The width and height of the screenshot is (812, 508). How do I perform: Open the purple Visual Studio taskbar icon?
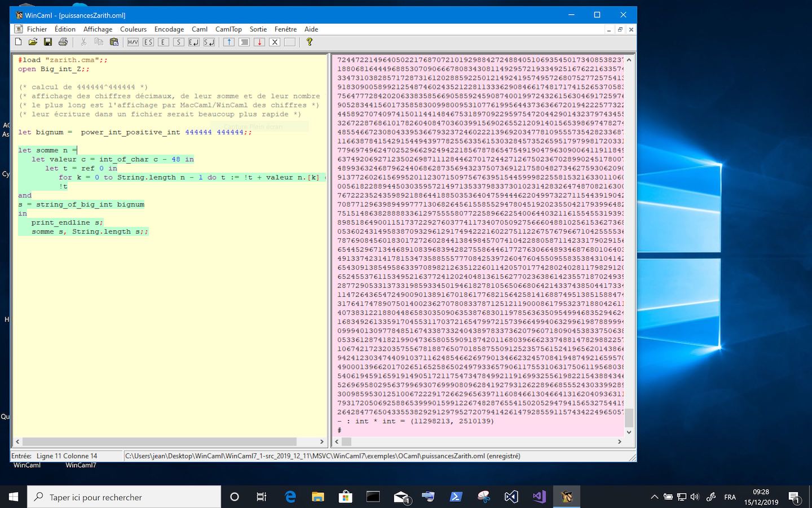point(539,497)
